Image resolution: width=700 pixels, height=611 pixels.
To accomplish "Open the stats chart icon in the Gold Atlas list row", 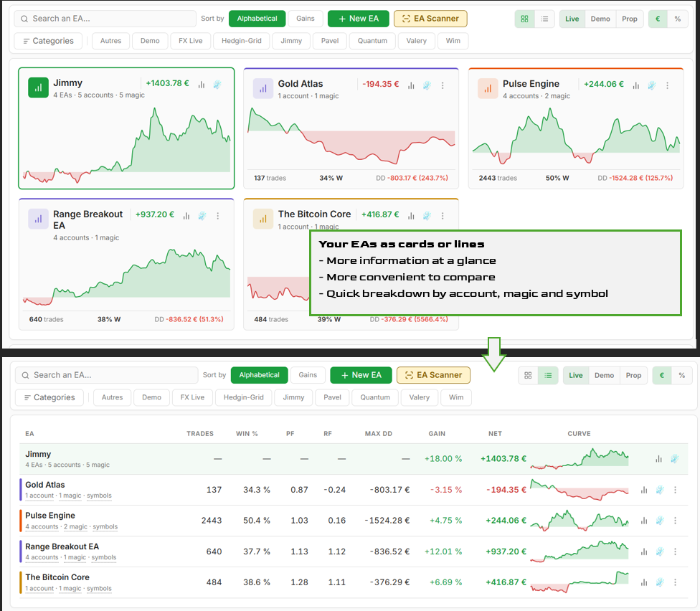I will [644, 490].
